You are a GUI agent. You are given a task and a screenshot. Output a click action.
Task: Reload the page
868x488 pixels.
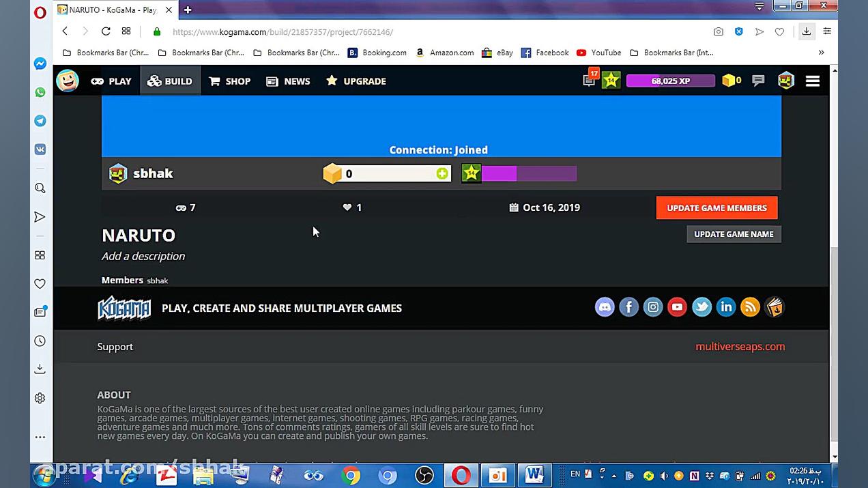coord(106,31)
